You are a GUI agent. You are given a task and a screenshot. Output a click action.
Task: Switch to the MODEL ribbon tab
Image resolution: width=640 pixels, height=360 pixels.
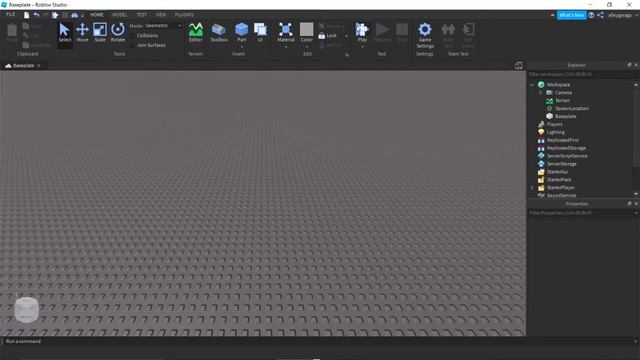click(x=120, y=15)
